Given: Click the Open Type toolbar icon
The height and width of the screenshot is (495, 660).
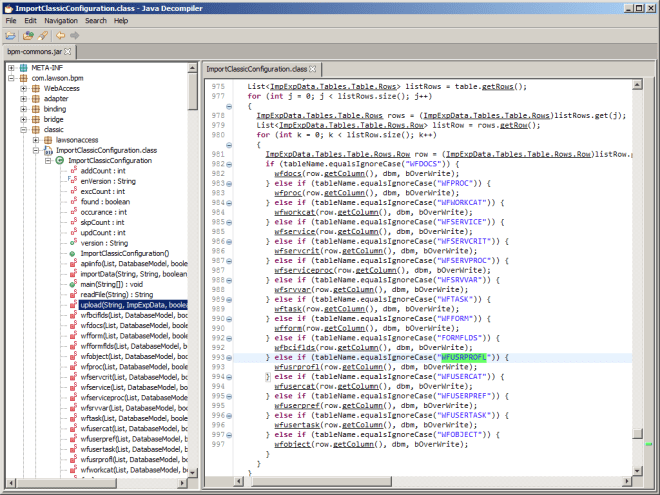Looking at the screenshot, I should coord(27,35).
